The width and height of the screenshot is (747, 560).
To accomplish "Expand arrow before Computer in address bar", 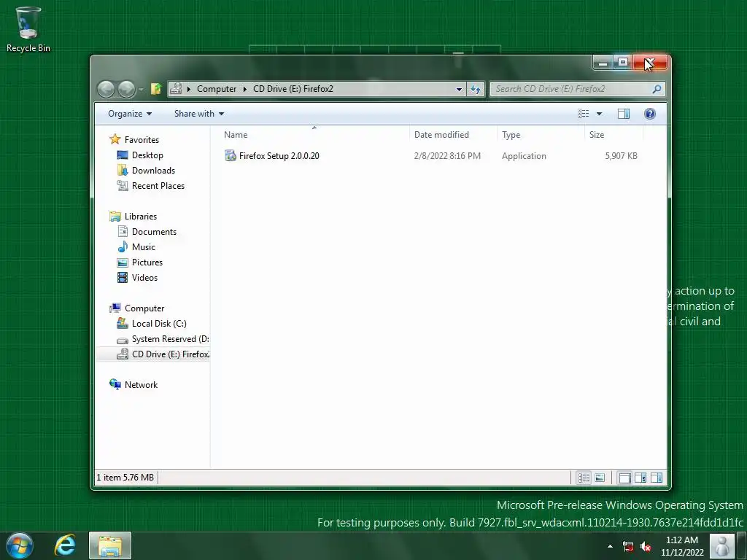I will point(189,89).
